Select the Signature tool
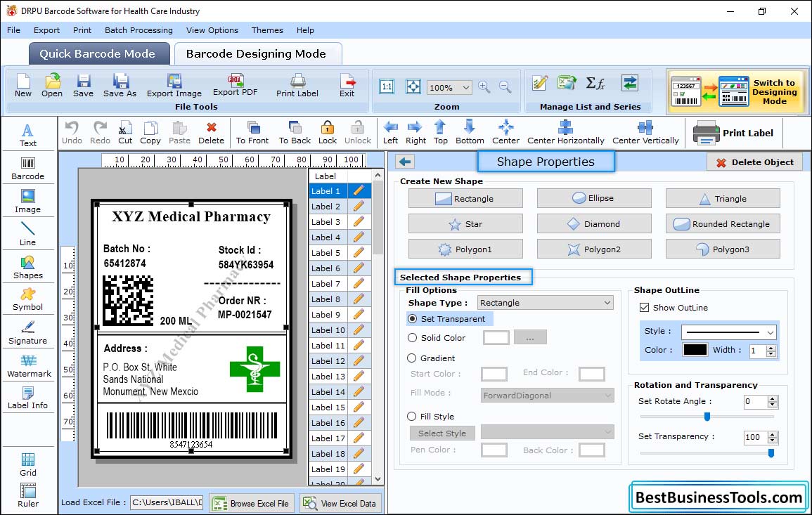812x515 pixels. point(27,333)
